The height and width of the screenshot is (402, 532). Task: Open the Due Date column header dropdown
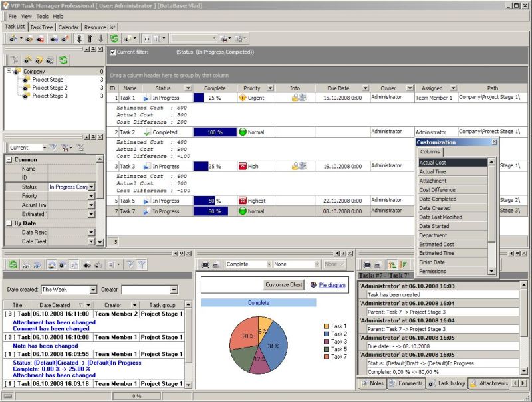[365, 88]
